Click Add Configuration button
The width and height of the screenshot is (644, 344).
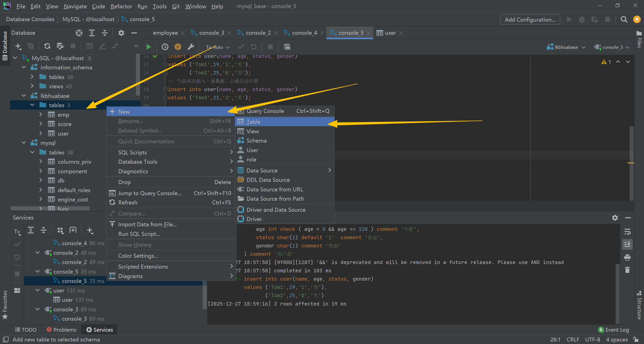(x=530, y=20)
